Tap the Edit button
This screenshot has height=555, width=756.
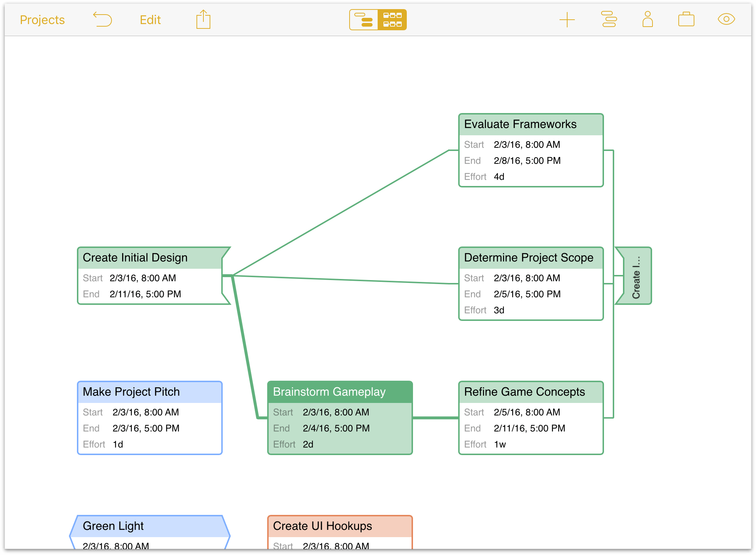[x=150, y=20]
